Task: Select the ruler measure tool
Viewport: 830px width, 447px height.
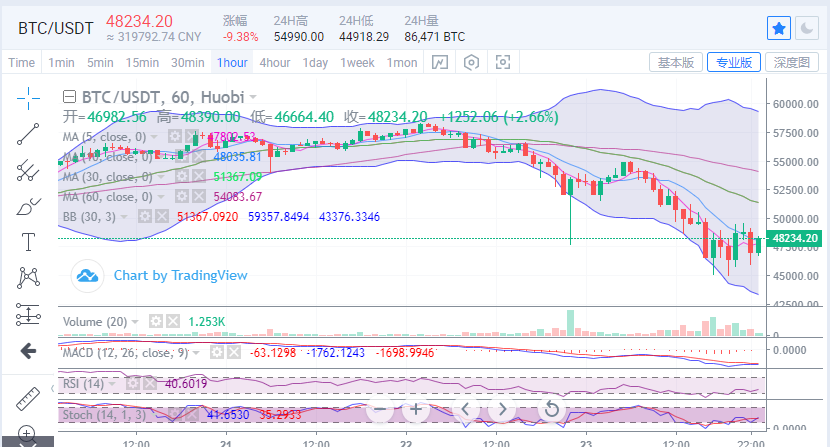Action: [28, 399]
